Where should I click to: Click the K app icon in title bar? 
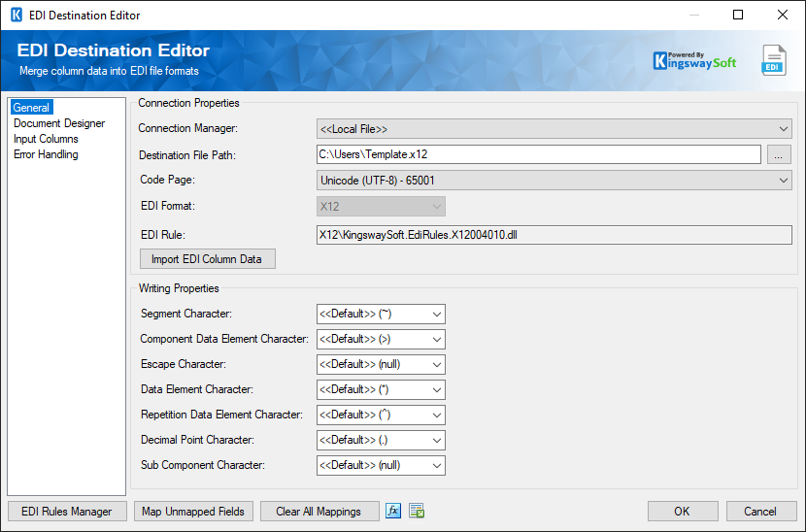coord(17,15)
